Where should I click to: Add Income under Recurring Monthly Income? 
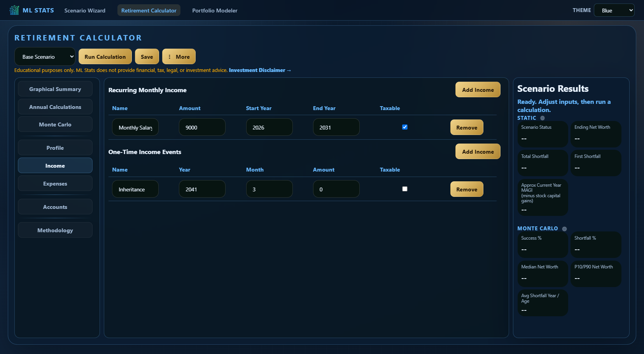point(478,89)
